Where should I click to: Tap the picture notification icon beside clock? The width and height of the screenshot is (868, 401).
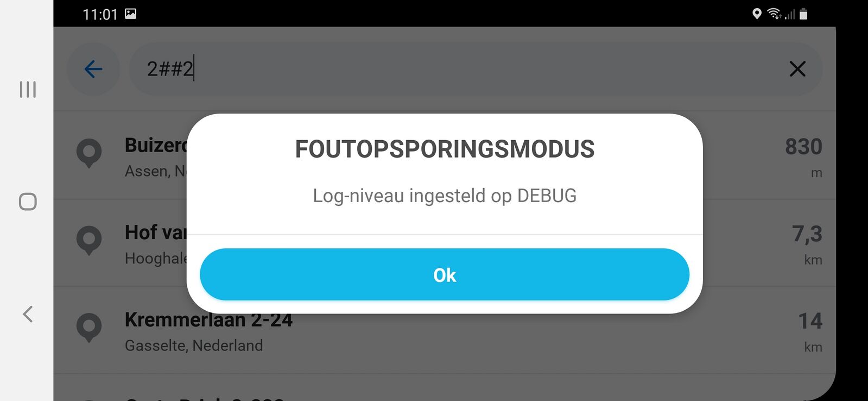point(130,14)
